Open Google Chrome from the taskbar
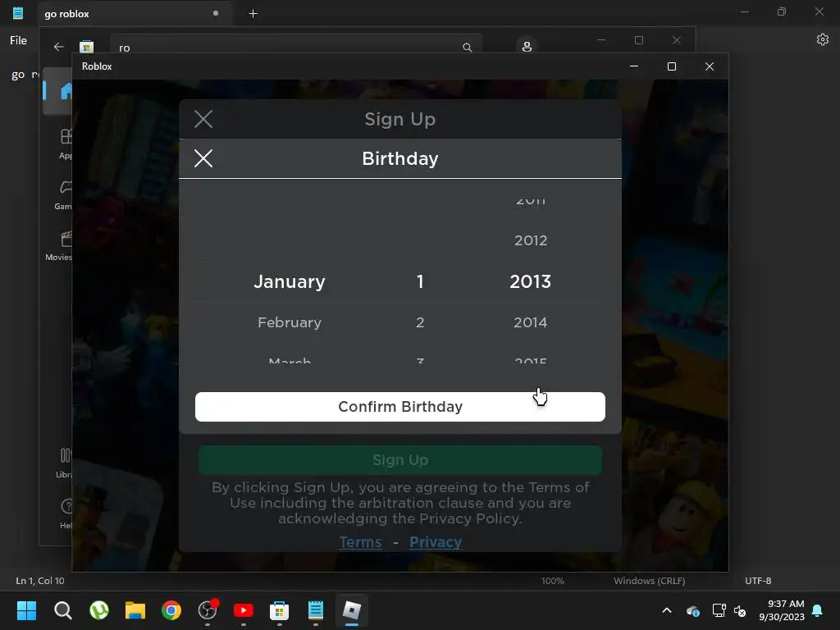 pos(171,610)
